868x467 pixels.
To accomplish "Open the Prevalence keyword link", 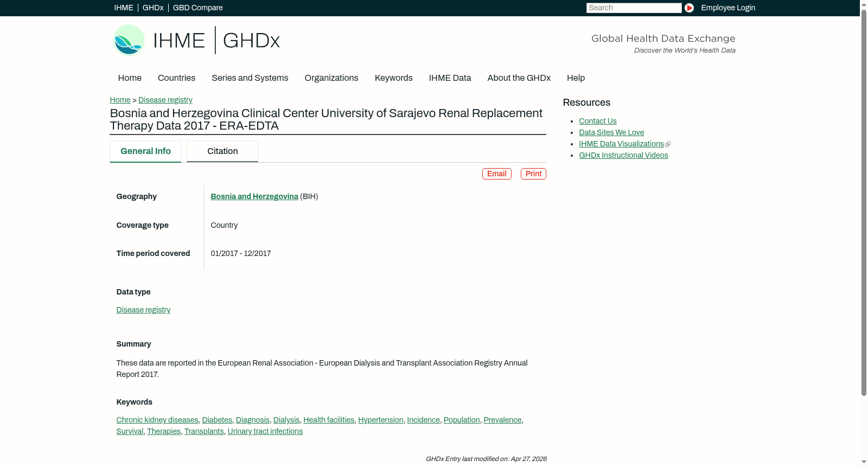I will (502, 420).
